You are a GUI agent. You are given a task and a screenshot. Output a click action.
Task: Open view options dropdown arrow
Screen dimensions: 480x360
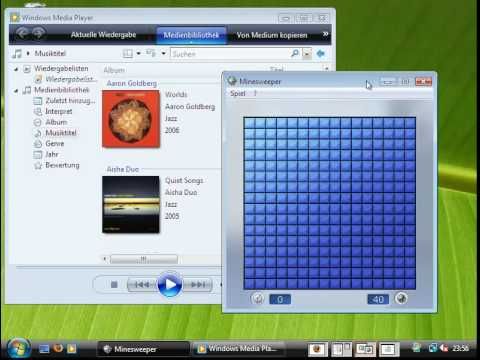point(164,53)
